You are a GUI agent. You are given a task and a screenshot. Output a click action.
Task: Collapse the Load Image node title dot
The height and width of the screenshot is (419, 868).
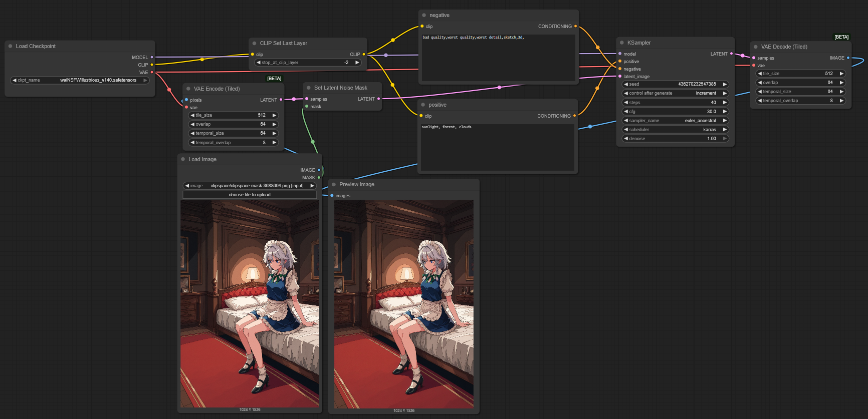point(183,159)
